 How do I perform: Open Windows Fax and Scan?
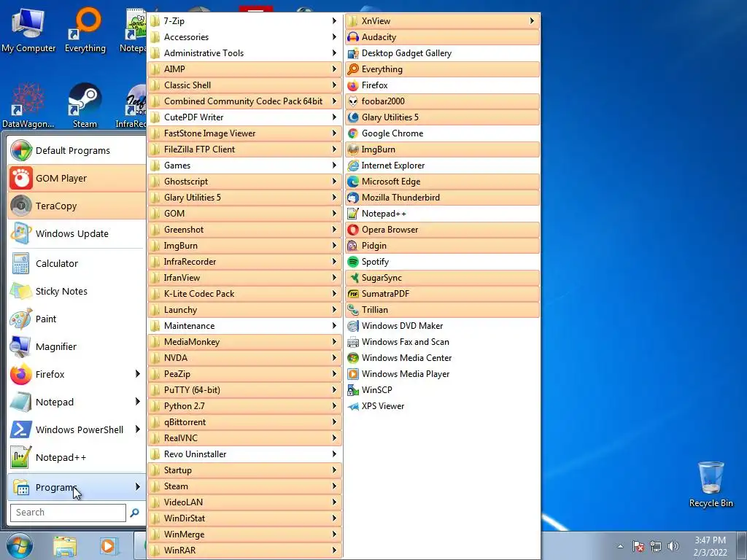pos(442,341)
